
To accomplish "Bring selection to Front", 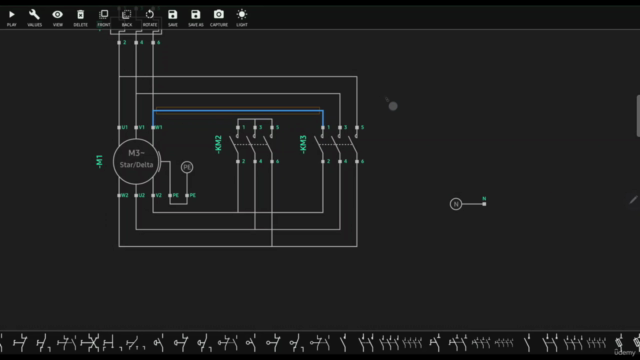I will click(x=104, y=18).
